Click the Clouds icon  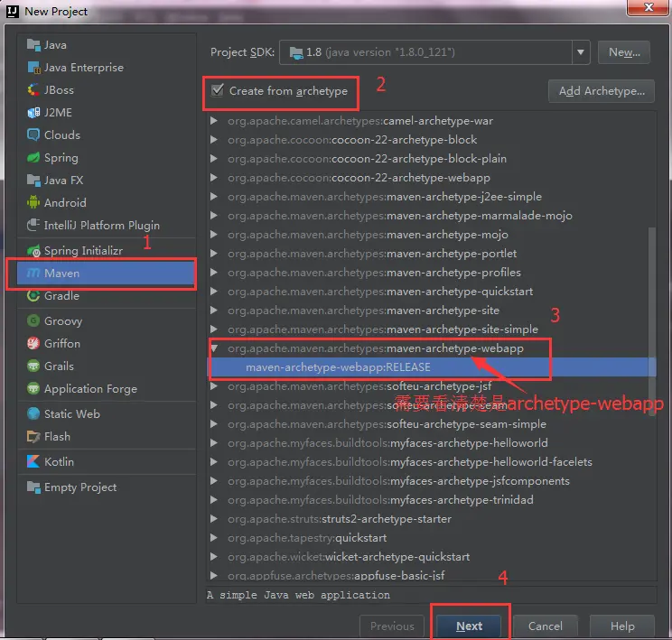click(x=33, y=134)
